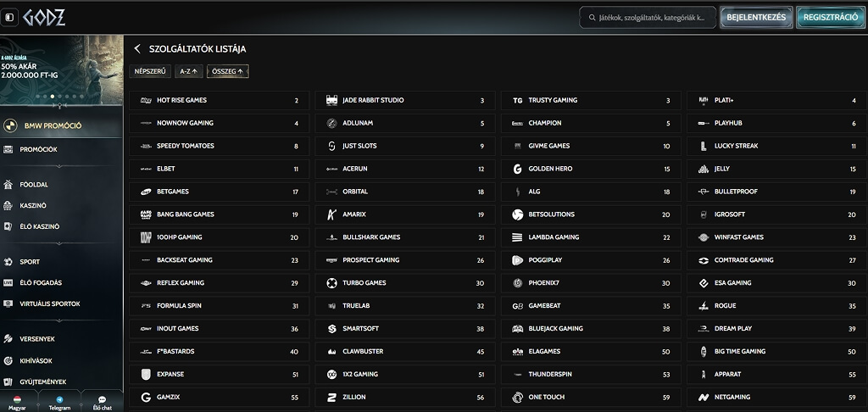Click the Smartsoft S icon
868x412 pixels.
coord(331,329)
